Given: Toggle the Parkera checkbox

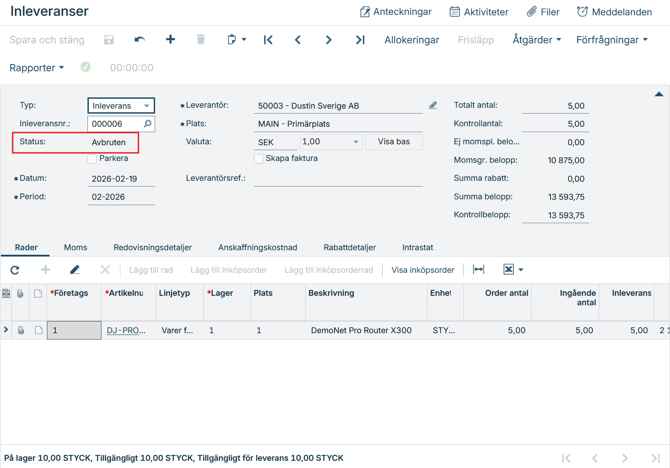Looking at the screenshot, I should point(93,159).
